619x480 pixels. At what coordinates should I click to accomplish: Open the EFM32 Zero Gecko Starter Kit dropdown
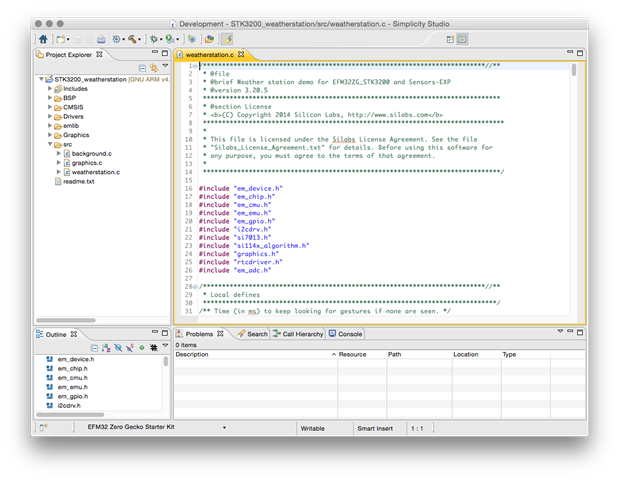224,428
